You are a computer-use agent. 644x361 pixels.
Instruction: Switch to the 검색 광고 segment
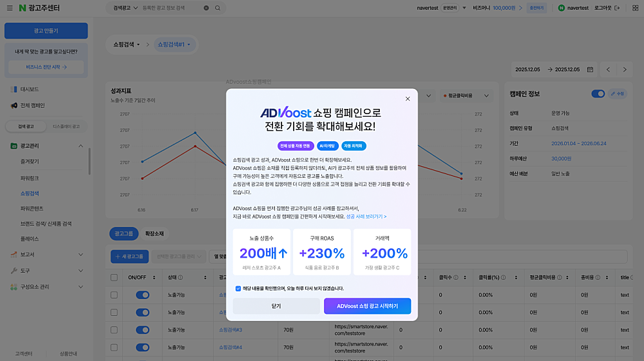click(x=26, y=126)
